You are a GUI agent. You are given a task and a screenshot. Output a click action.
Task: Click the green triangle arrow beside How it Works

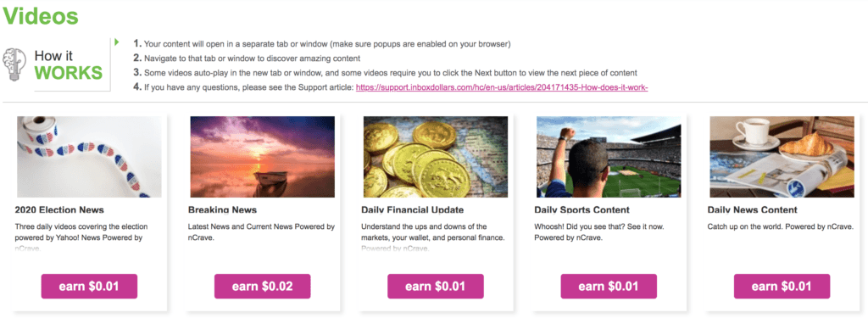[117, 42]
